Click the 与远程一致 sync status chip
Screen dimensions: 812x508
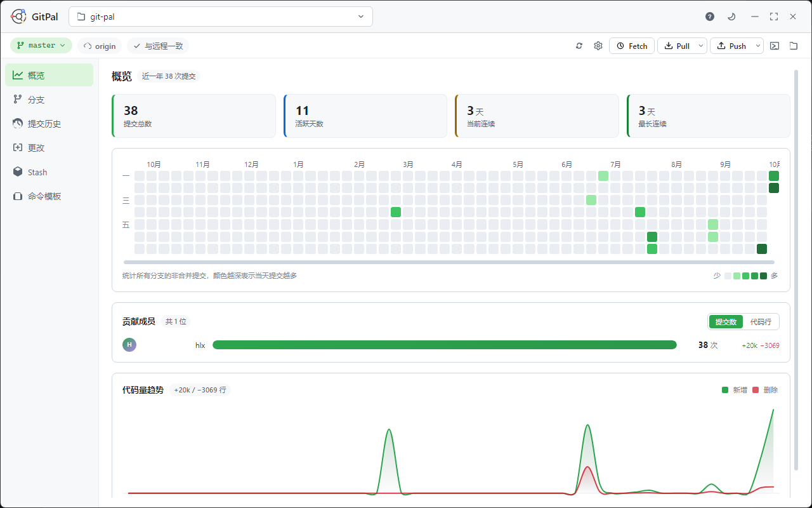point(158,46)
